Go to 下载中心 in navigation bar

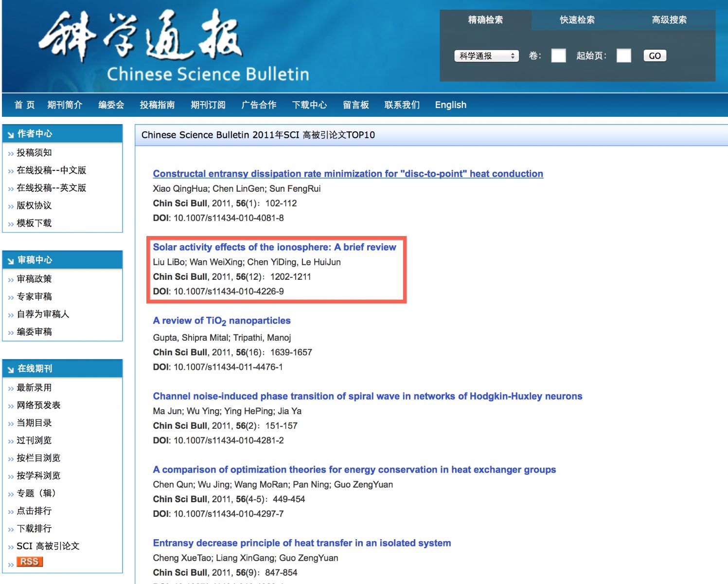[309, 105]
